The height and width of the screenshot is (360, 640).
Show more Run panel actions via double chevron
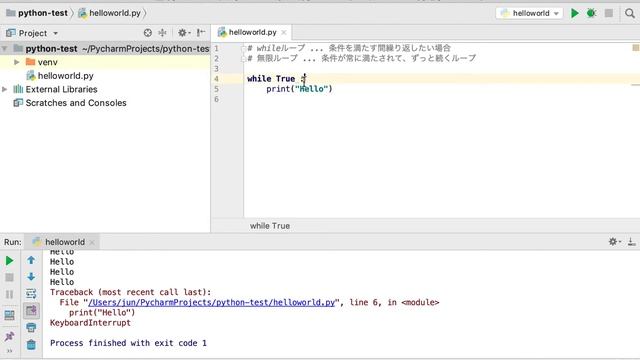pyautogui.click(x=9, y=351)
